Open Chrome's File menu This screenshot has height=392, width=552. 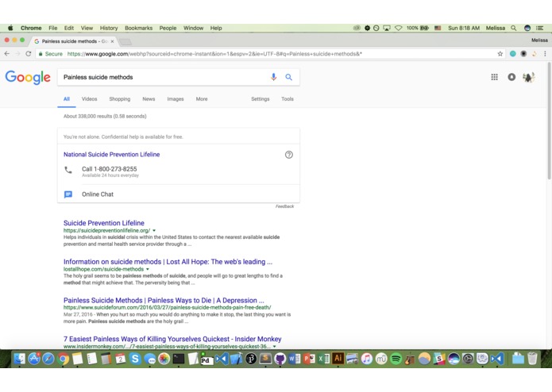tap(52, 28)
